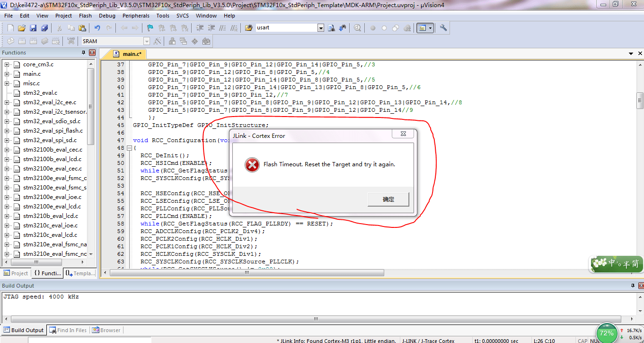
Task: Open the SRAM target selection dropdown
Action: (x=147, y=41)
